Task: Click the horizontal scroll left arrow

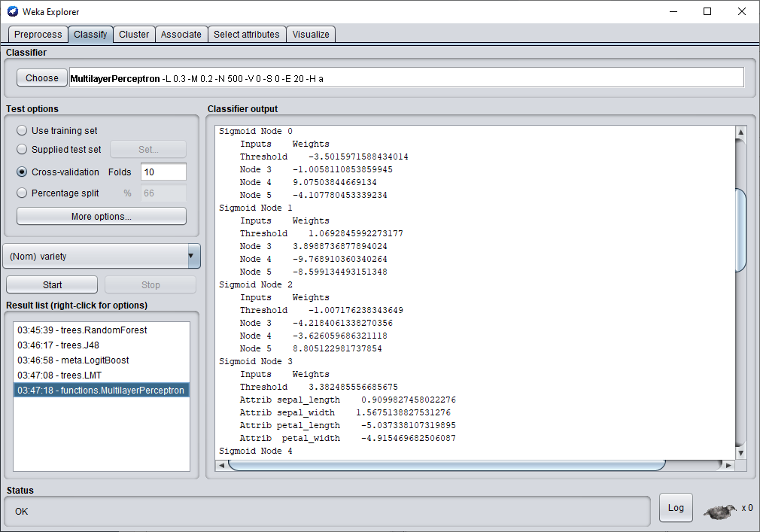Action: pyautogui.click(x=222, y=466)
